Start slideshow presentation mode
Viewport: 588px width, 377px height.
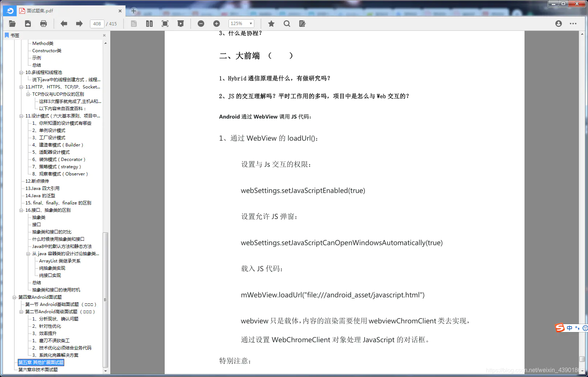tap(181, 24)
